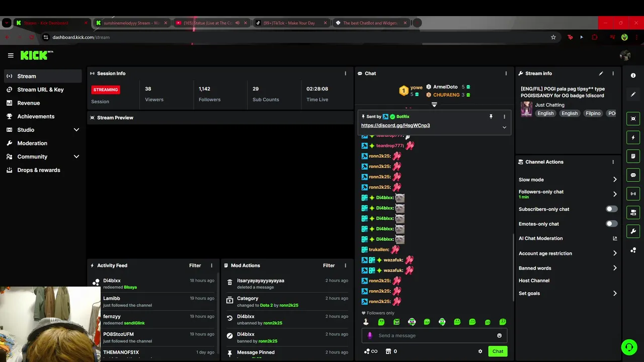Open the chat shop icon
The height and width of the screenshot is (362, 644).
click(388, 351)
